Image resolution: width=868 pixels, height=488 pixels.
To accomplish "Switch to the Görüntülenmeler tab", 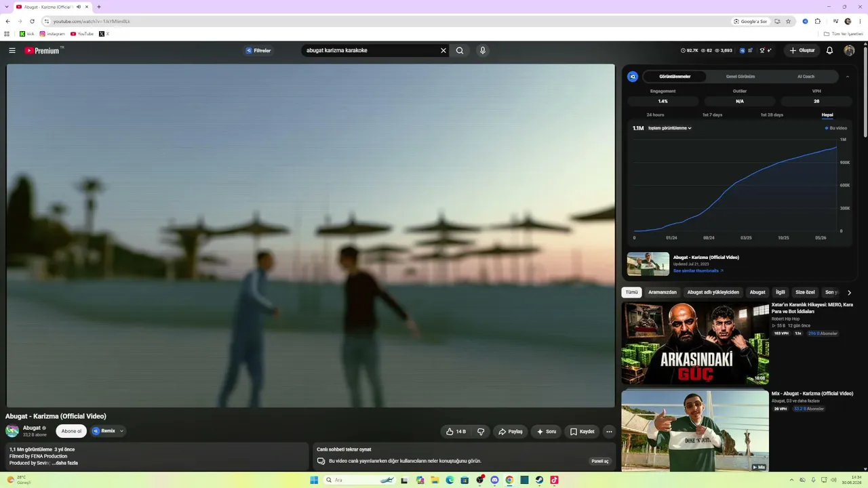I will [x=675, y=77].
